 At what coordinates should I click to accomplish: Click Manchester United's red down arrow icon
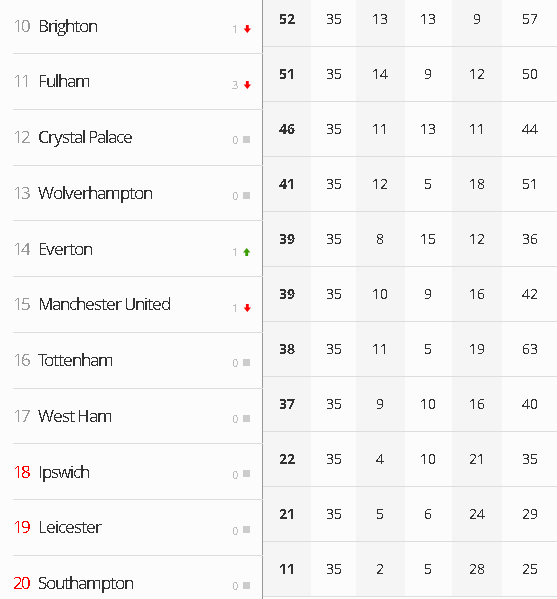tap(247, 308)
